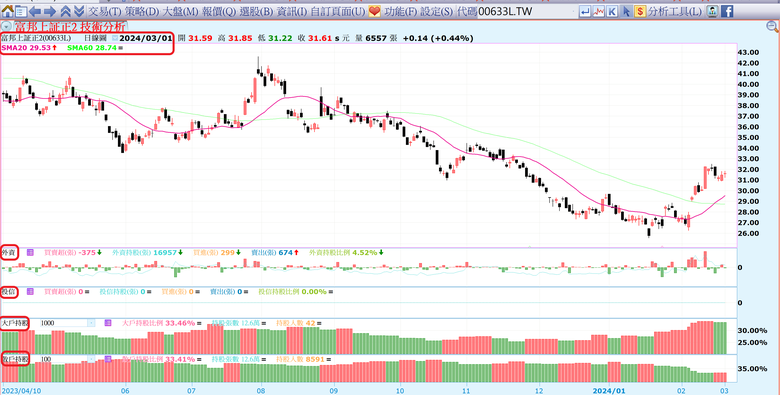
Task: Click the date 2024/03/01
Action: (x=146, y=38)
